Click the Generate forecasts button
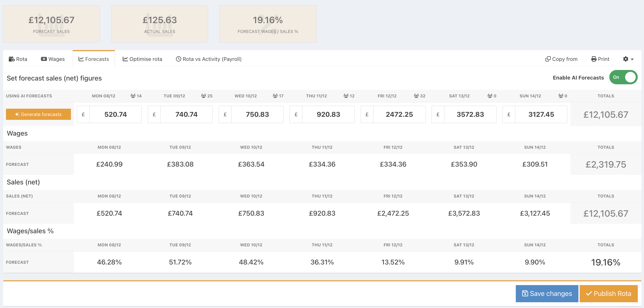The image size is (644, 308). (x=38, y=114)
